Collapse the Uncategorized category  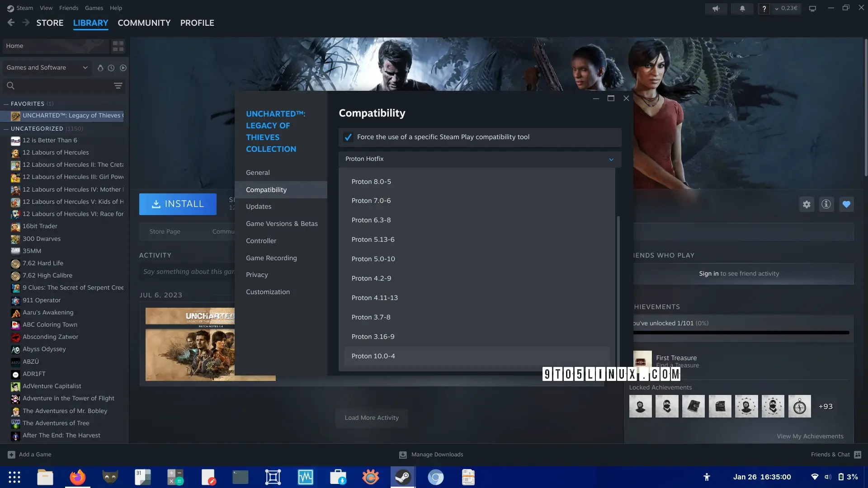[x=6, y=129]
